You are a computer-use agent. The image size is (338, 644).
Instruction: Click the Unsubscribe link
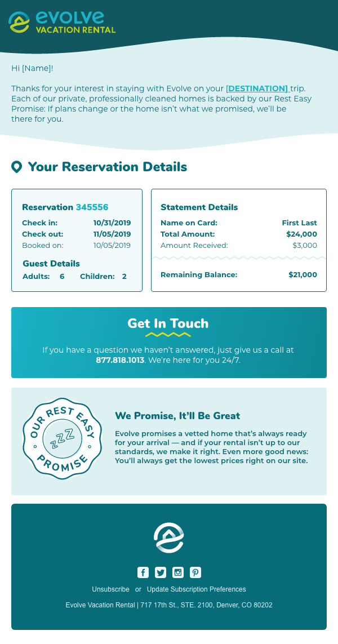110,589
